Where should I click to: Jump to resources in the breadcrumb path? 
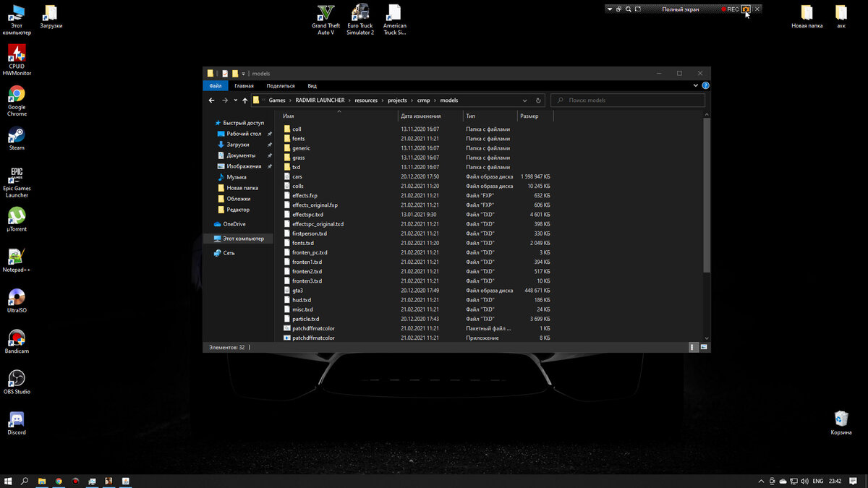pos(366,100)
